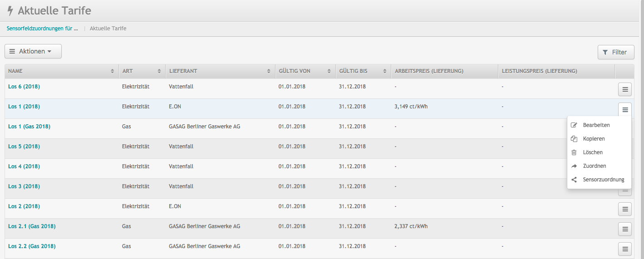Image resolution: width=644 pixels, height=259 pixels.
Task: Sort by Gültig bis column
Action: click(385, 71)
